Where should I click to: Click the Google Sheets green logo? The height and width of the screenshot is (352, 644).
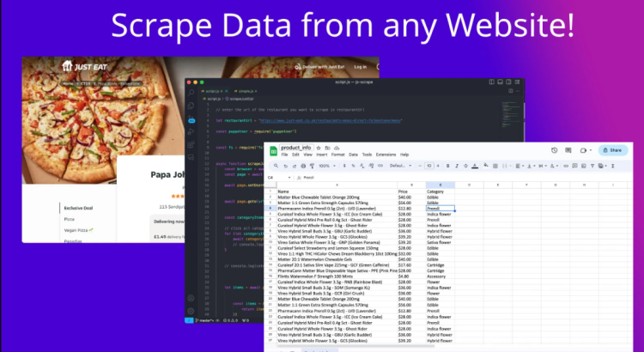pyautogui.click(x=274, y=151)
